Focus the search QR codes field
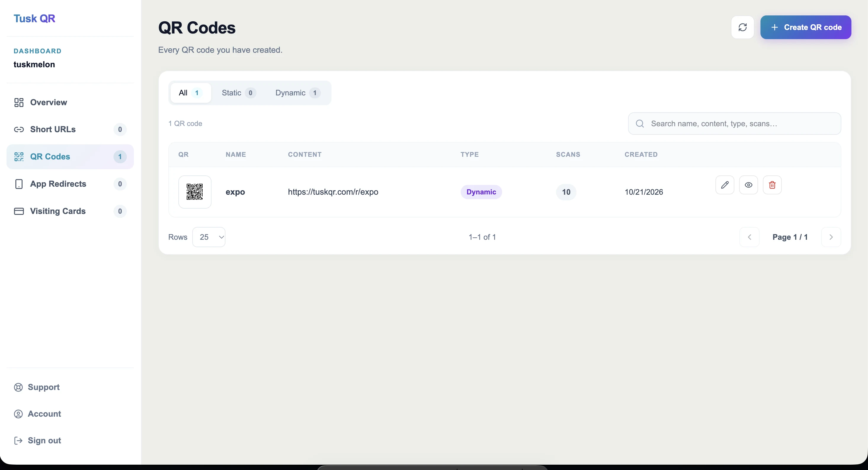The width and height of the screenshot is (868, 470). tap(735, 123)
